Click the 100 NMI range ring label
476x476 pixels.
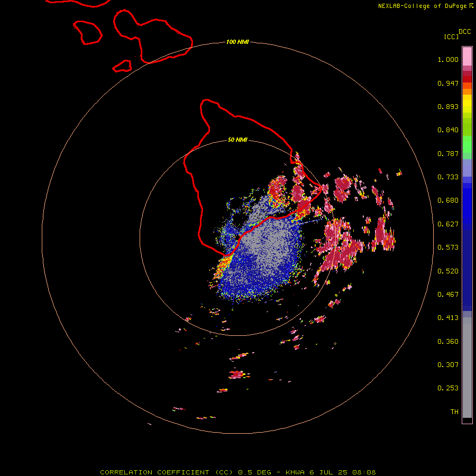pos(237,42)
